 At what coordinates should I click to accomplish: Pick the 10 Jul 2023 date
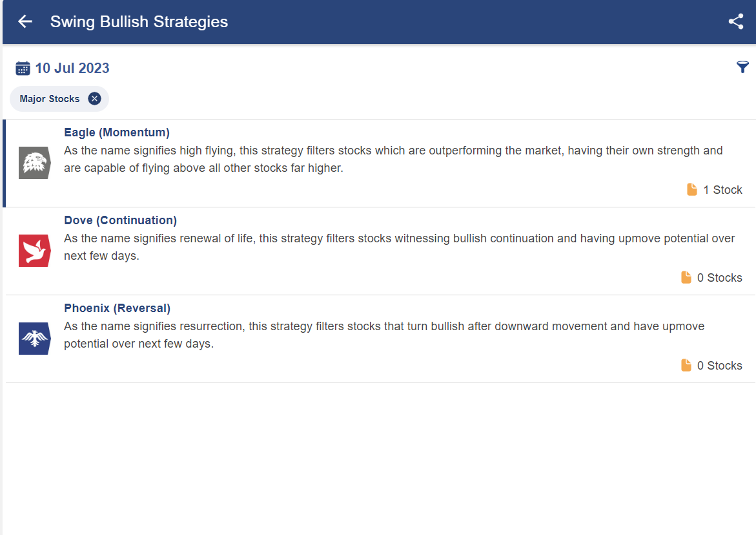(x=72, y=68)
